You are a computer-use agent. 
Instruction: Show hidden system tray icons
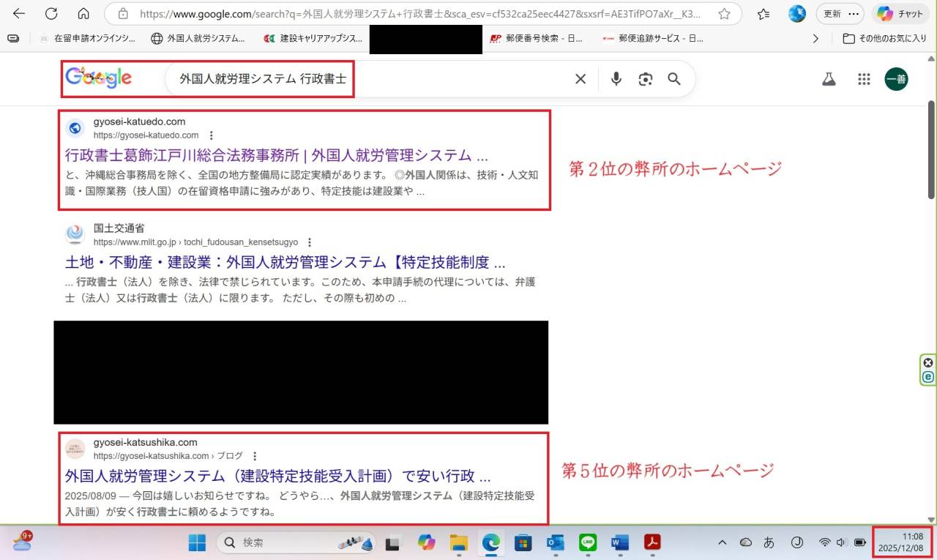[x=722, y=542]
